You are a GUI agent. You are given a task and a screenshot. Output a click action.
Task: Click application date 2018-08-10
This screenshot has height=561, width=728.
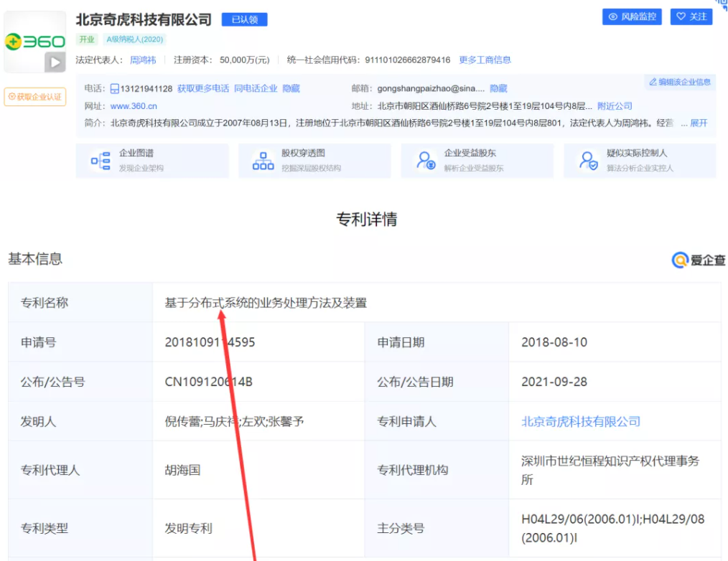tap(554, 342)
